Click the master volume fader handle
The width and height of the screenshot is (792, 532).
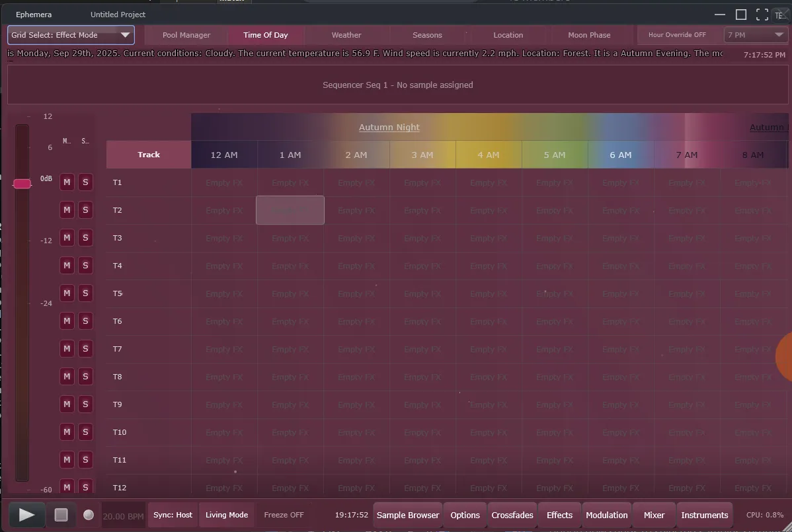click(22, 184)
